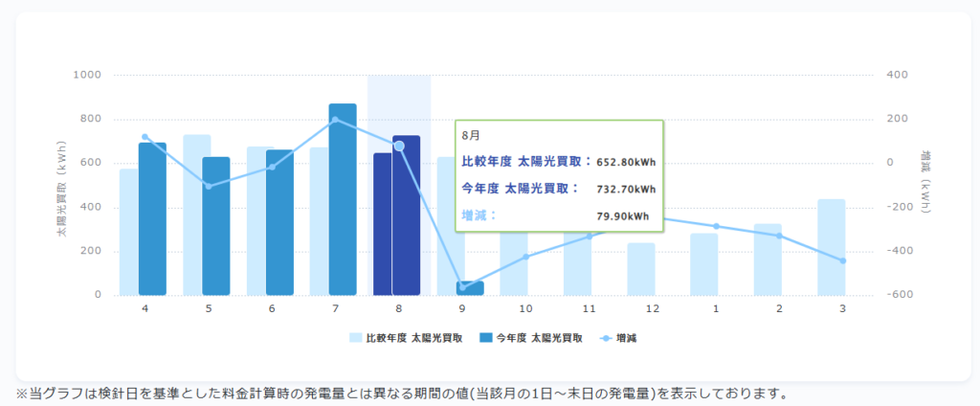This screenshot has height=406, width=980.
Task: Click the comparison-year bar for month 1
Action: click(x=704, y=264)
